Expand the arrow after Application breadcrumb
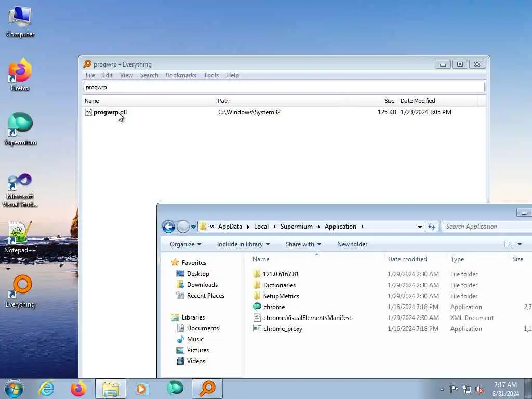This screenshot has height=399, width=532. [x=362, y=227]
